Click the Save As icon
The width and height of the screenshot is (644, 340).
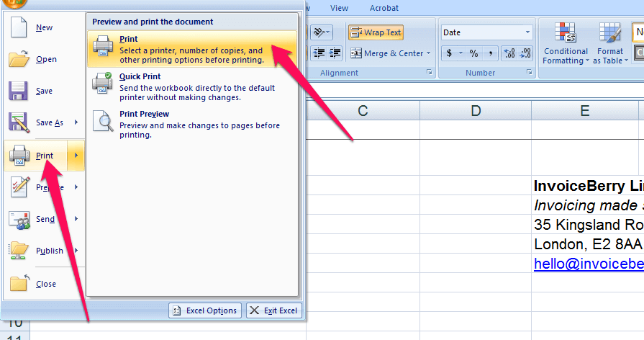pyautogui.click(x=19, y=122)
